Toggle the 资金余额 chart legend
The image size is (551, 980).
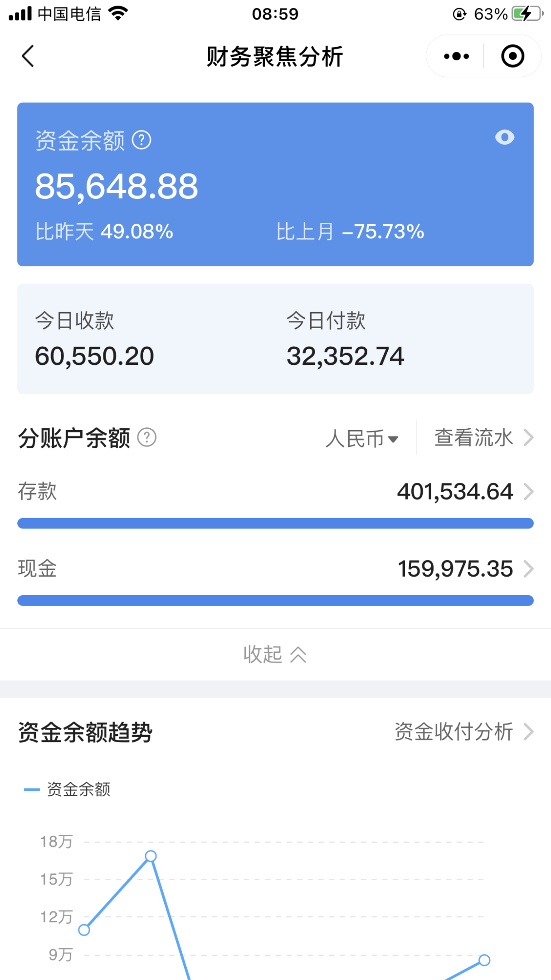(68, 789)
